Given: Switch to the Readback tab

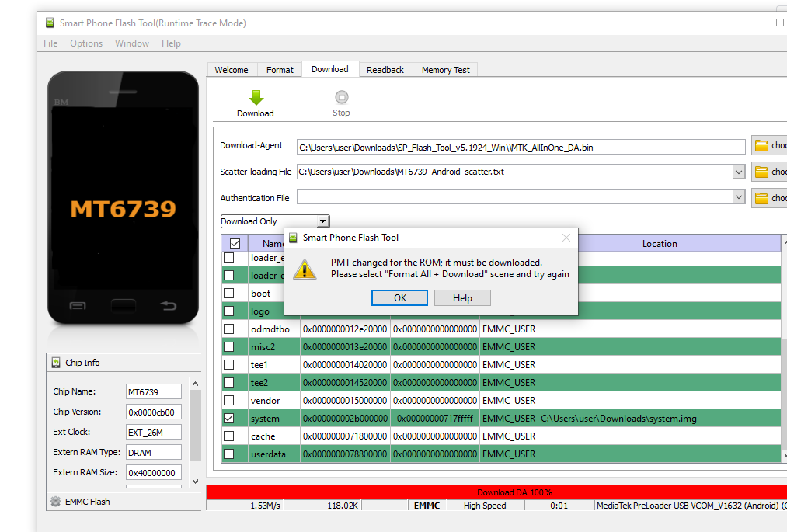Looking at the screenshot, I should pos(385,70).
